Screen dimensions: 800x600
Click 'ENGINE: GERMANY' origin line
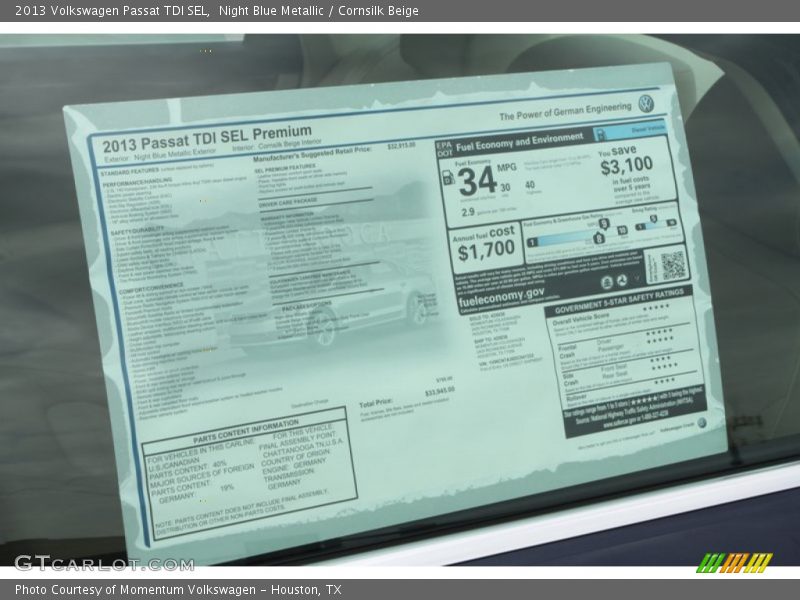(294, 465)
